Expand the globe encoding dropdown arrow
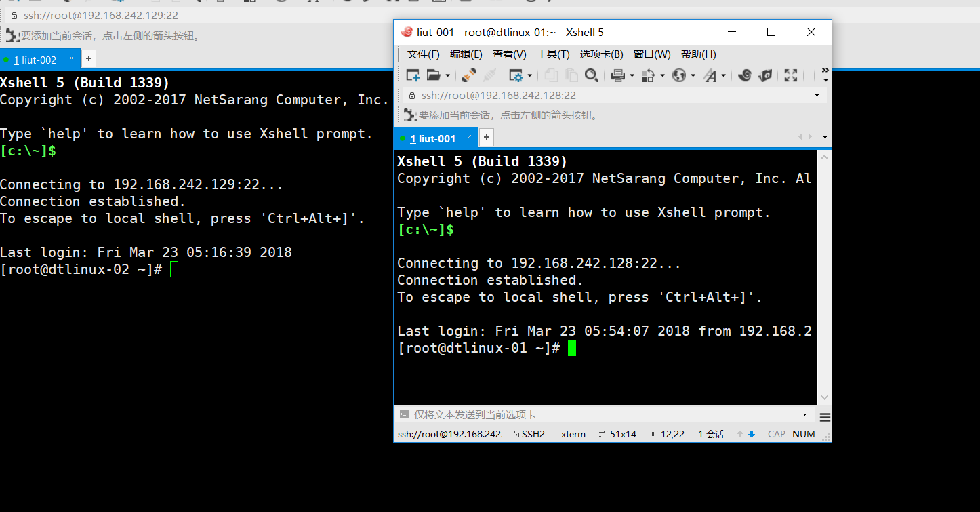 coord(693,76)
